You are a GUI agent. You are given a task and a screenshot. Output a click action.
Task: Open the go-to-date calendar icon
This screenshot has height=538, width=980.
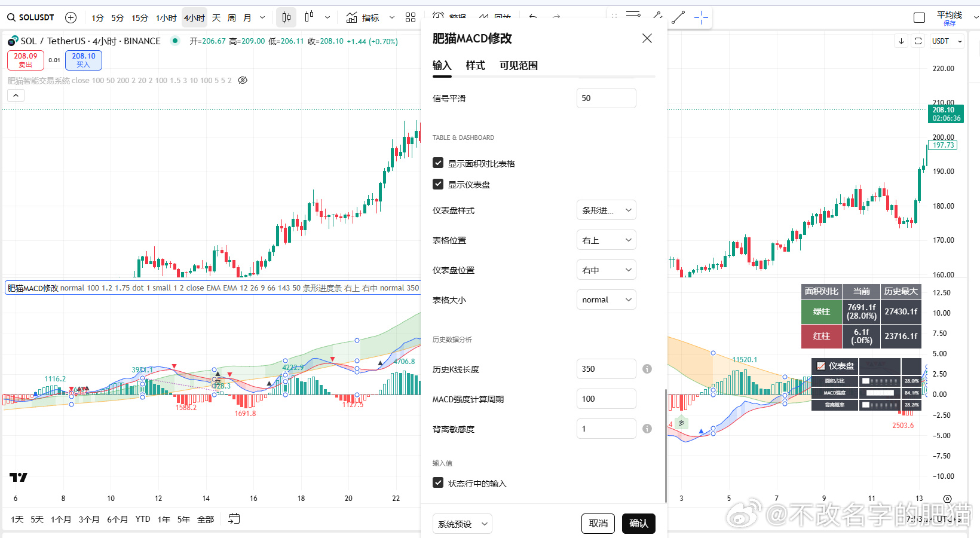pyautogui.click(x=234, y=518)
